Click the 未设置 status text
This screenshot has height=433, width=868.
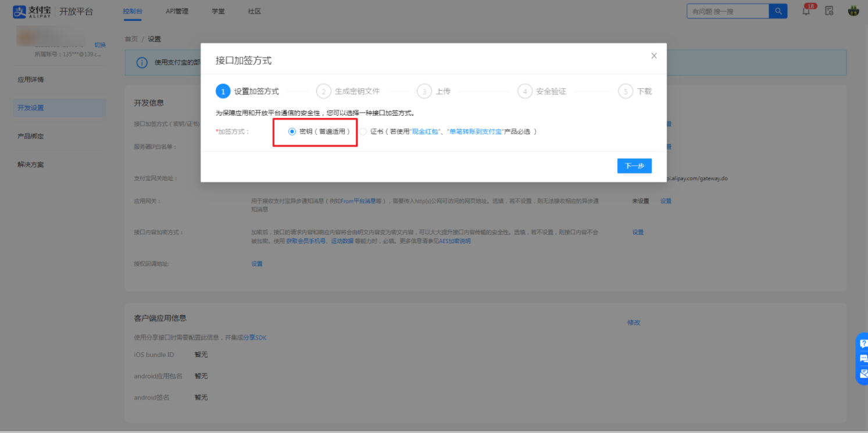(x=641, y=201)
